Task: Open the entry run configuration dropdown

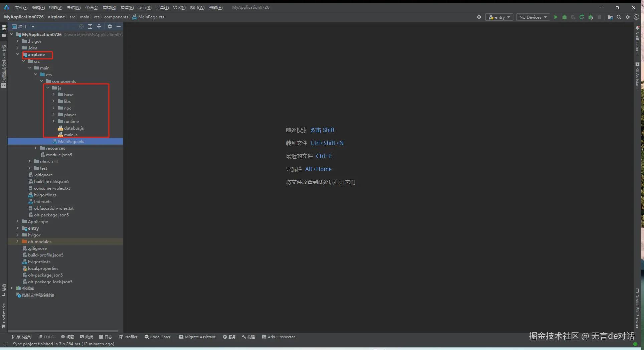Action: (499, 17)
